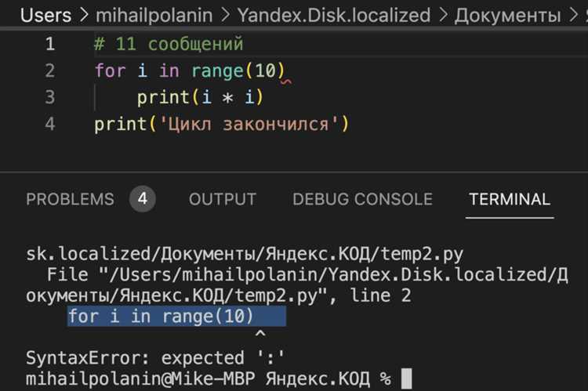Screen dimensions: 588x391
Task: Click the problems count badge showing 4
Action: 143,199
